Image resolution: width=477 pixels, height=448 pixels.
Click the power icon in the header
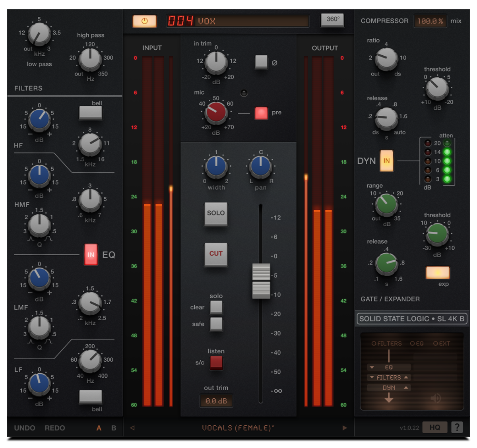144,21
